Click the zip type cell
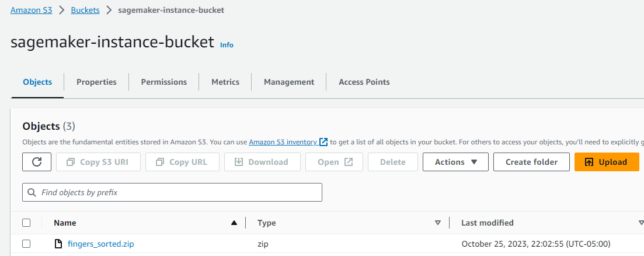Screen dimensions: 644x256 263,244
